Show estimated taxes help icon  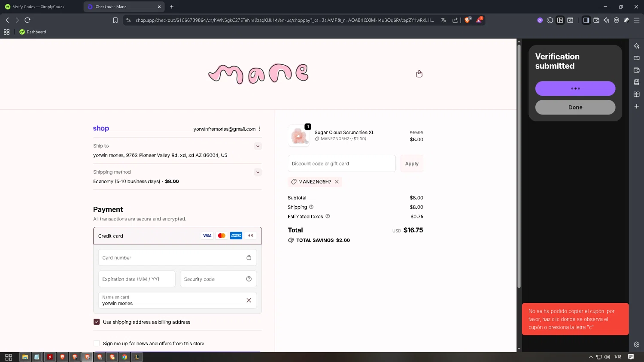[x=328, y=217]
